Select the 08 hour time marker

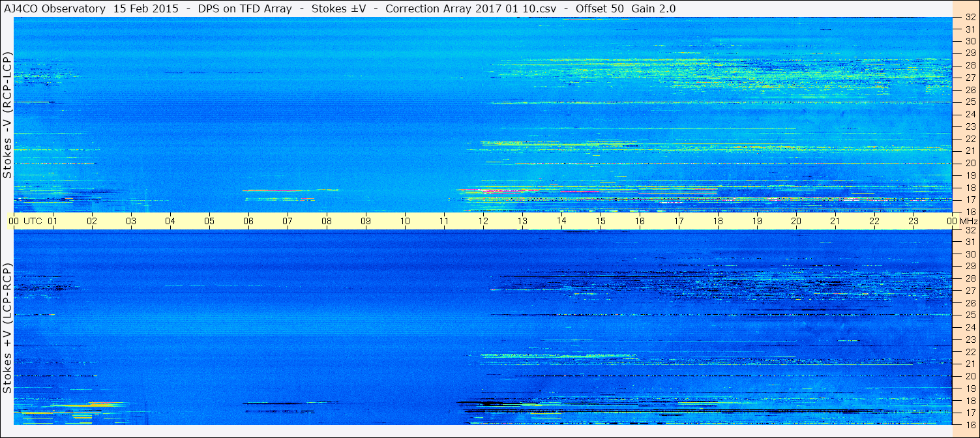pos(327,221)
